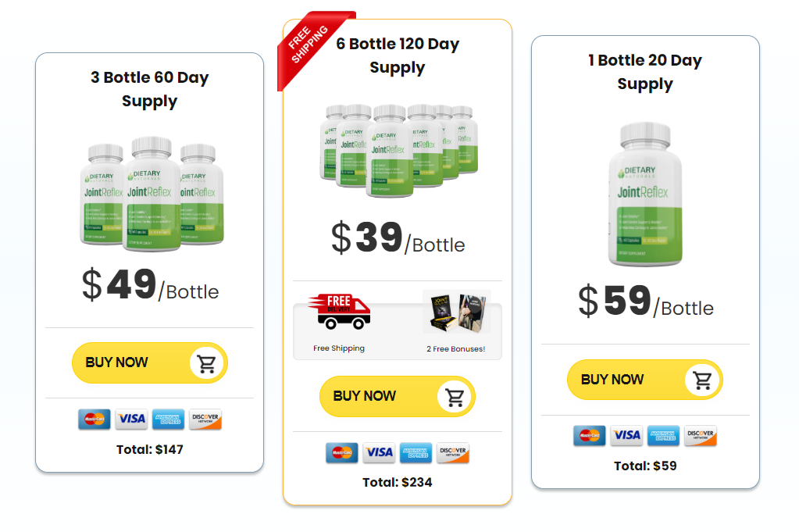Click Discover icon under 1 Bottle plan

coord(700,435)
